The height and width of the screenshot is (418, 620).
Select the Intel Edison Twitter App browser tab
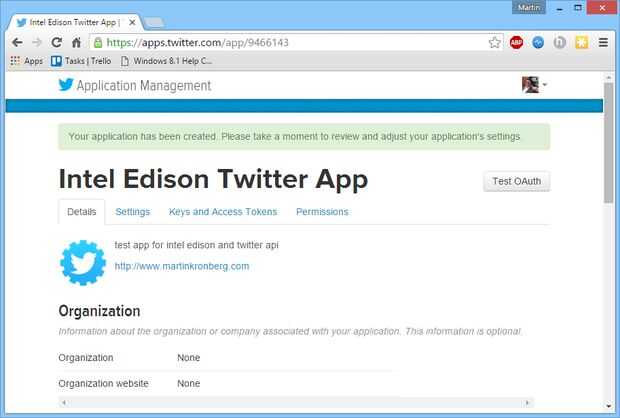tap(75, 23)
